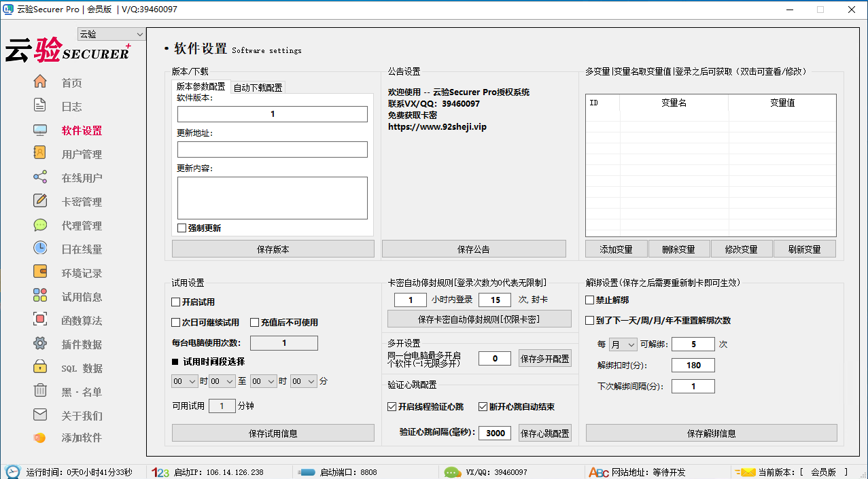Open 插件数据 gear icon
868x479 pixels.
coord(40,344)
